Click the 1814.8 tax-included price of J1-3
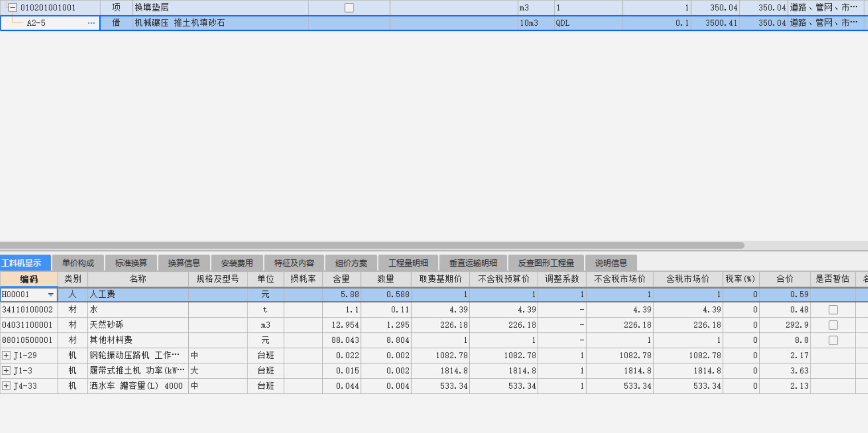 pyautogui.click(x=688, y=371)
